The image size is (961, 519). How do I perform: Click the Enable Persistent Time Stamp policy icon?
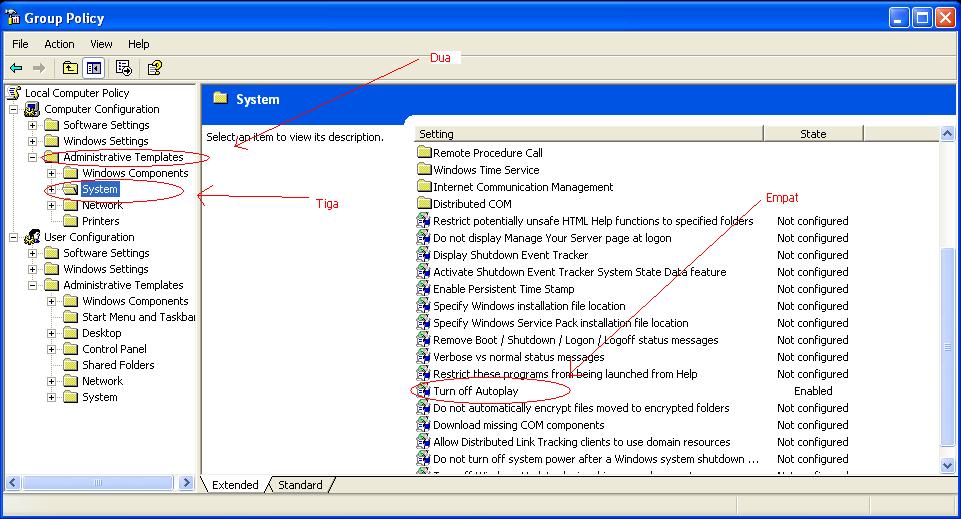tap(424, 289)
